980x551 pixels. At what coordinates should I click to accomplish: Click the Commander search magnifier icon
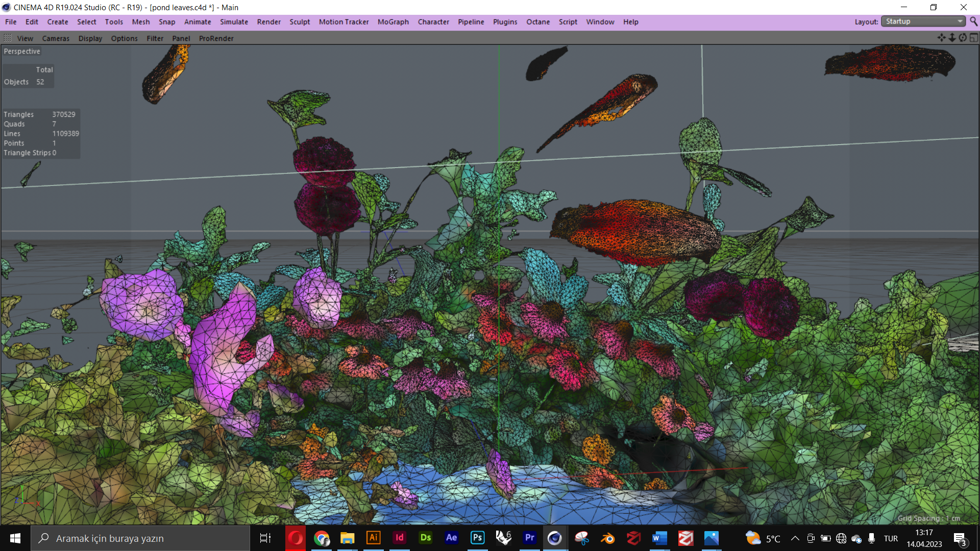[x=973, y=21]
